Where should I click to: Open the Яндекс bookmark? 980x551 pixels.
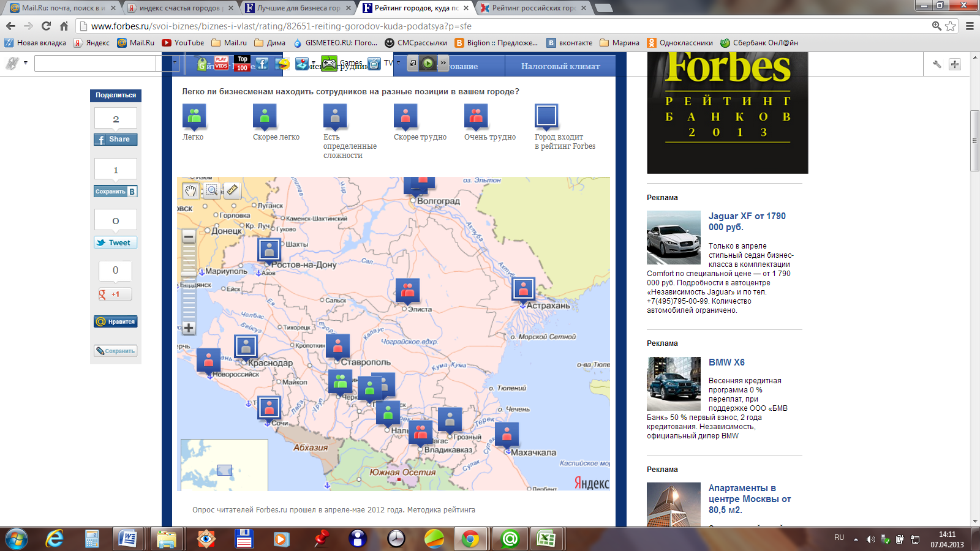92,43
